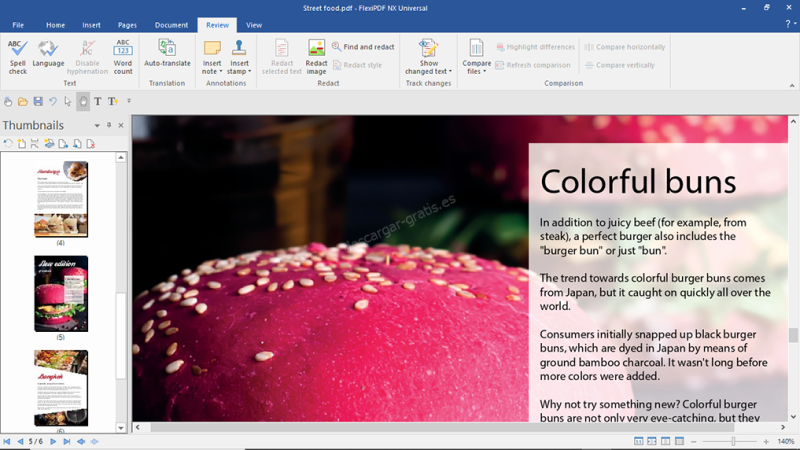Click the zoom slider in status bar
Image resolution: width=800 pixels, height=450 pixels.
click(733, 441)
